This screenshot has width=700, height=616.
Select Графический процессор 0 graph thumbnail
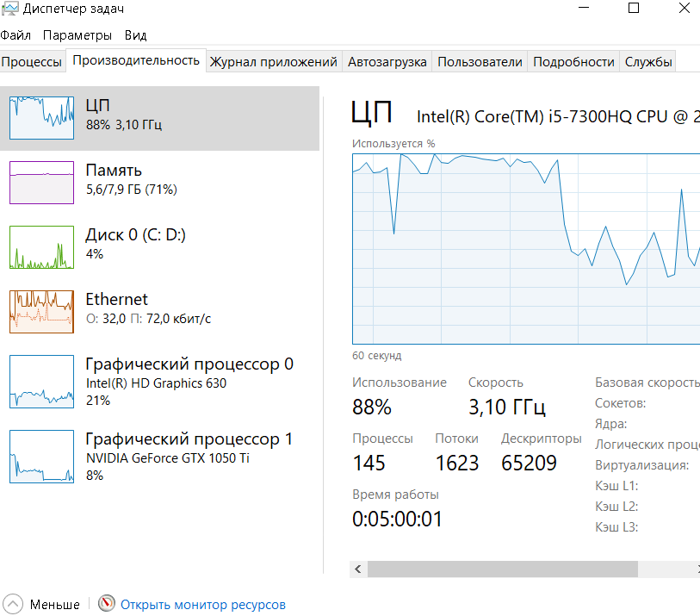tap(41, 382)
